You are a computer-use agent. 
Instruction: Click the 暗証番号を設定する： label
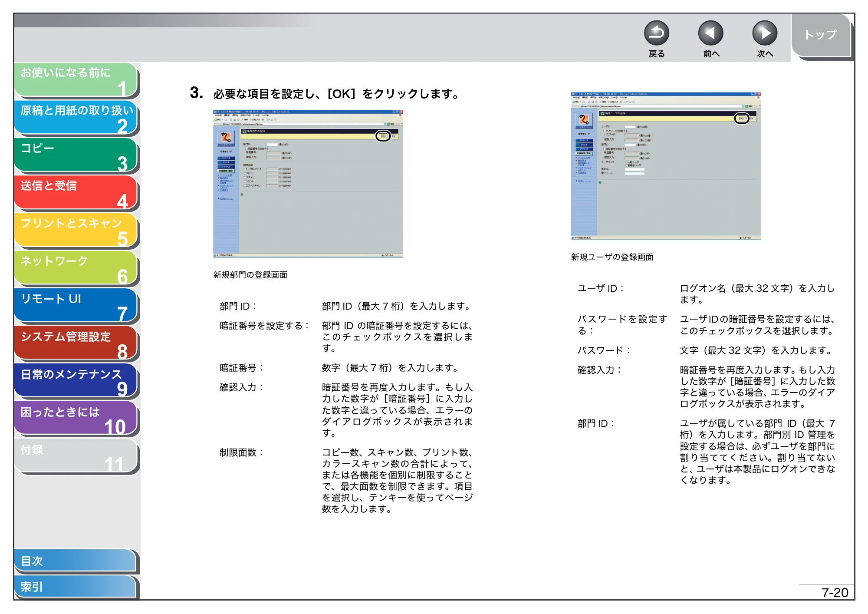pos(265,326)
